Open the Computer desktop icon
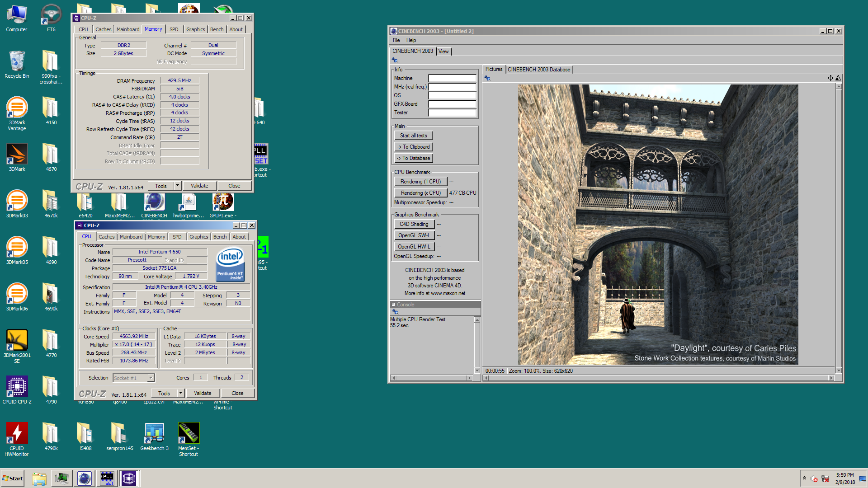This screenshot has height=488, width=868. coord(17,18)
